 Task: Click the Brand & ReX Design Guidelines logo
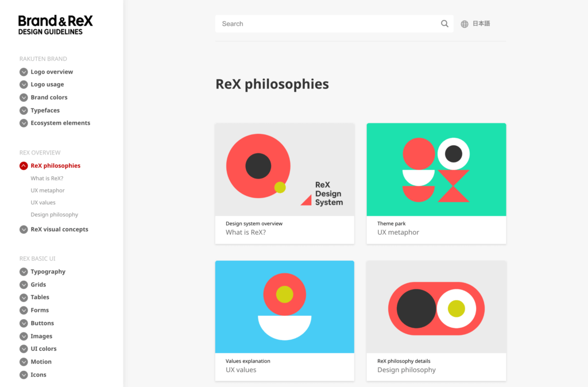(55, 25)
